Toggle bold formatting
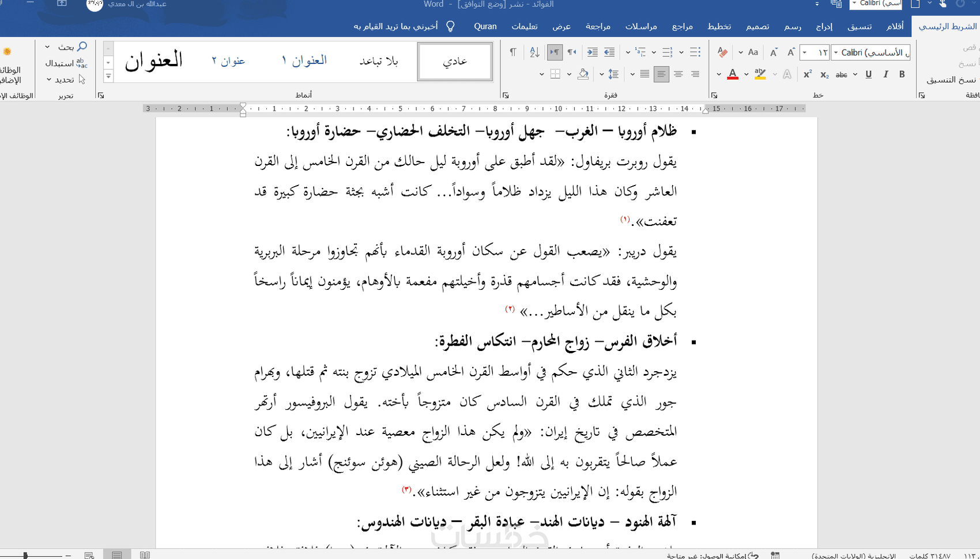Viewport: 980px width, 559px height. pos(902,74)
